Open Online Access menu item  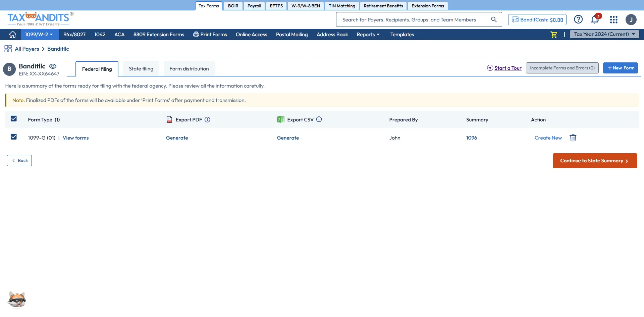coord(251,34)
